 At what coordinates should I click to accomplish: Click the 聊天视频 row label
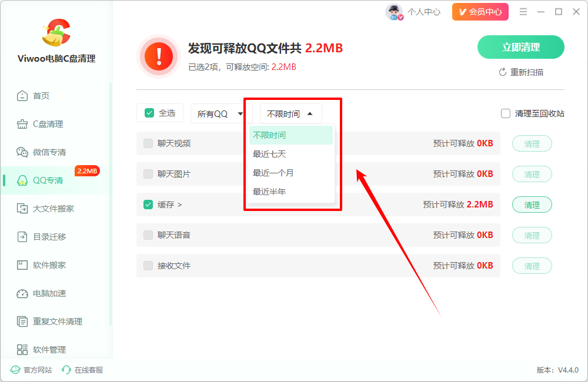[174, 143]
